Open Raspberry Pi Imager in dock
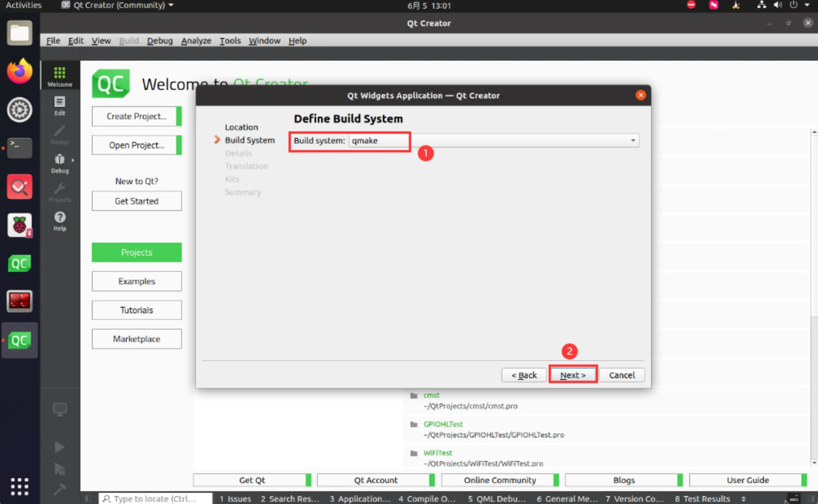The height and width of the screenshot is (504, 818). pyautogui.click(x=19, y=225)
